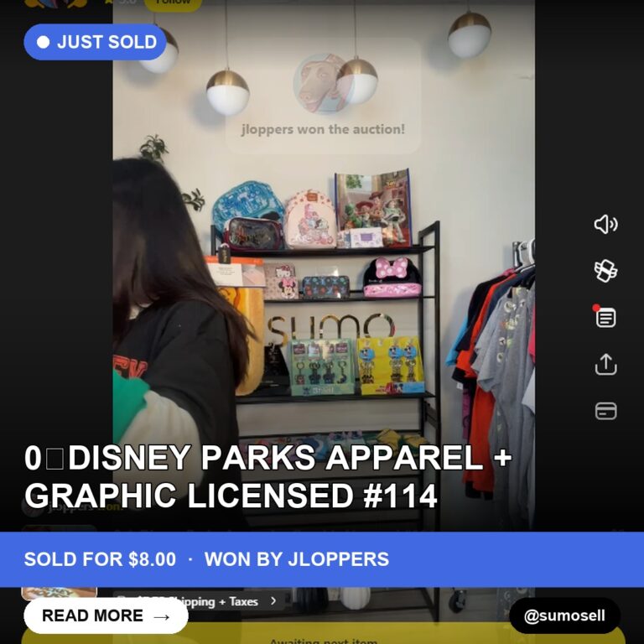Image resolution: width=644 pixels, height=644 pixels.
Task: Click the WON BY JLOPPERS text
Action: pos(297,559)
